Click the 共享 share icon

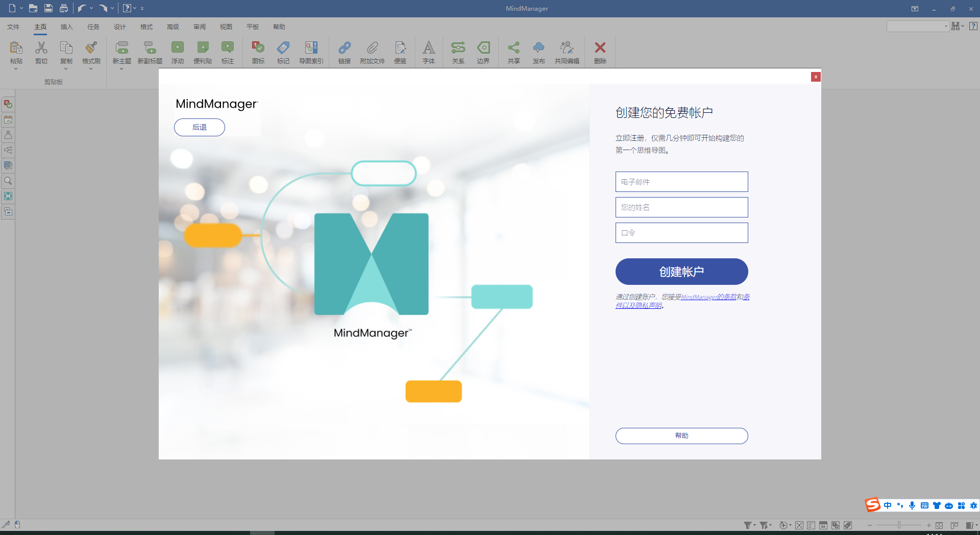click(x=513, y=48)
